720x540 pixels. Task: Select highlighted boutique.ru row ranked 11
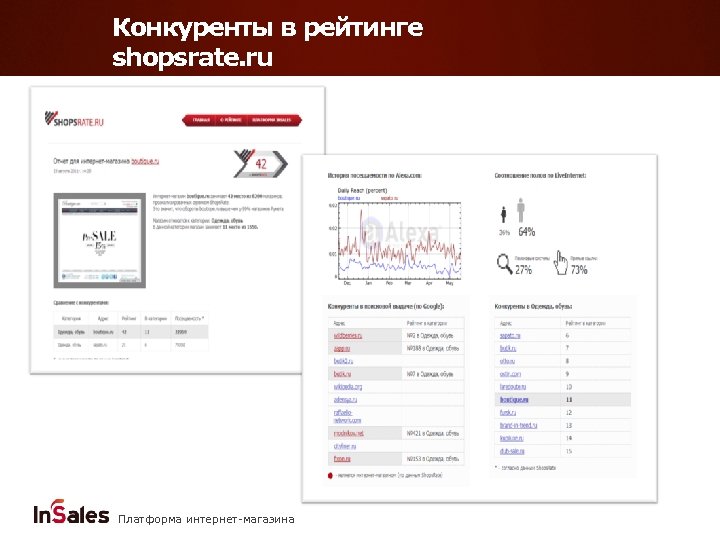click(562, 399)
